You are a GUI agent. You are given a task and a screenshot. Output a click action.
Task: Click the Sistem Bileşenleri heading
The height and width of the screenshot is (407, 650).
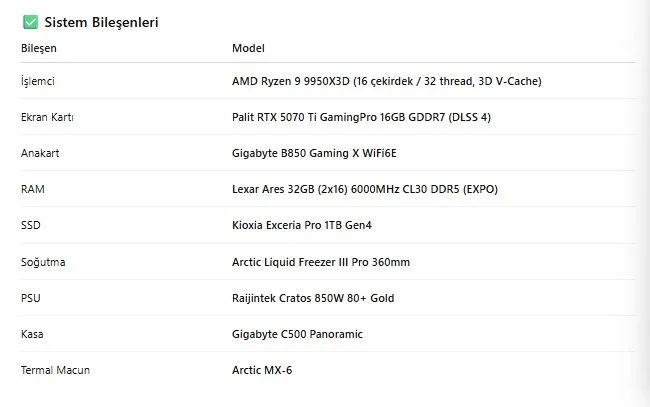[x=101, y=22]
